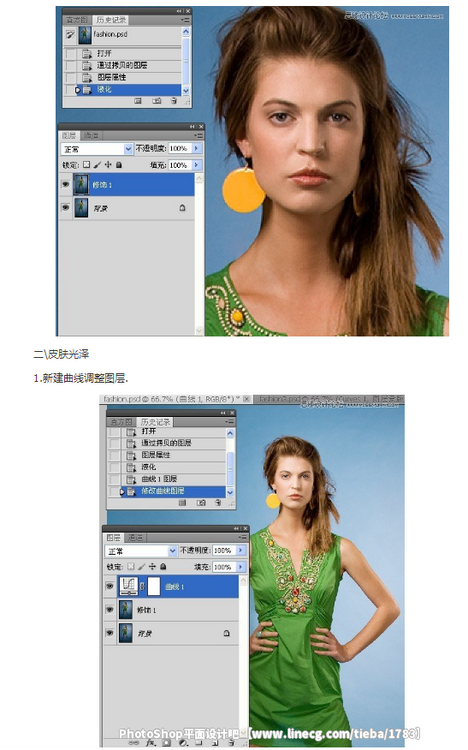Image resolution: width=468 pixels, height=750 pixels.
Task: Click the 曲线 1 layer name
Action: (175, 587)
